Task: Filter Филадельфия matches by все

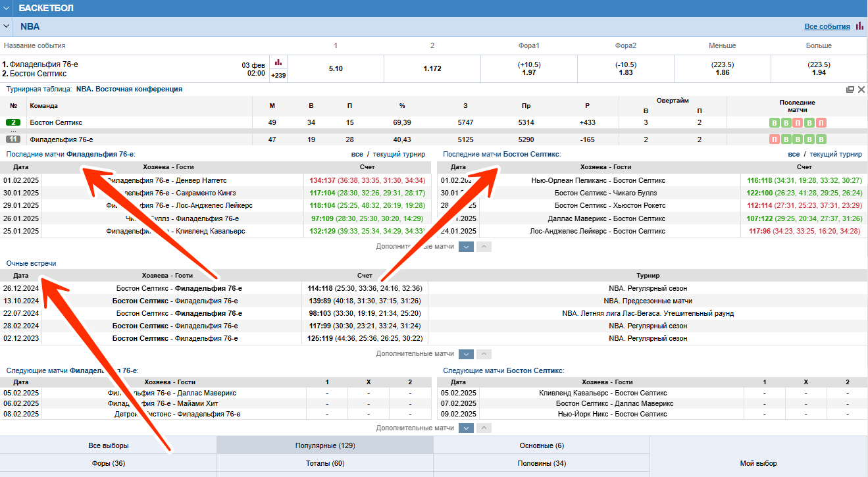Action: coord(357,154)
